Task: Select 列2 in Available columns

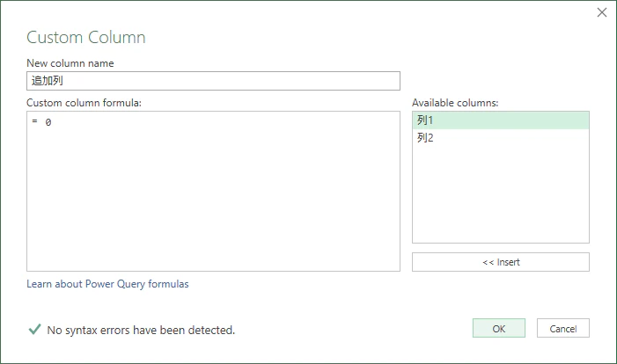Action: pyautogui.click(x=501, y=137)
